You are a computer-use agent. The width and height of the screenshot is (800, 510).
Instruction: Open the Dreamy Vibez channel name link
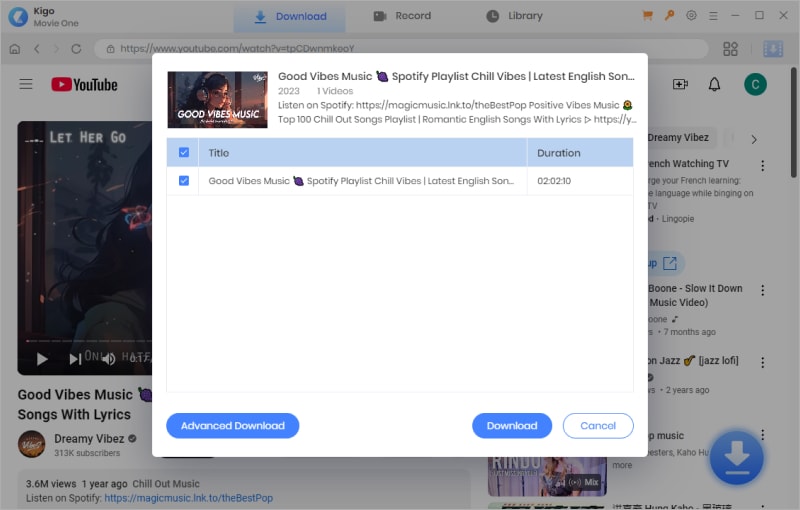tap(89, 439)
